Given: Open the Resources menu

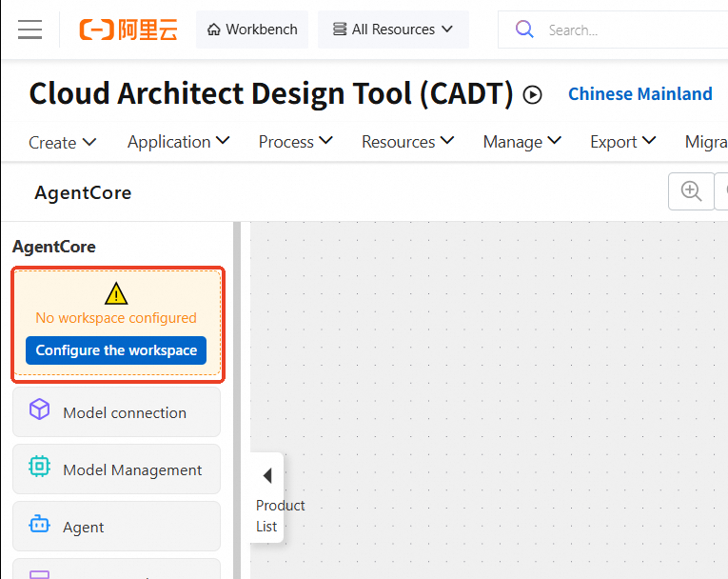Looking at the screenshot, I should 408,141.
